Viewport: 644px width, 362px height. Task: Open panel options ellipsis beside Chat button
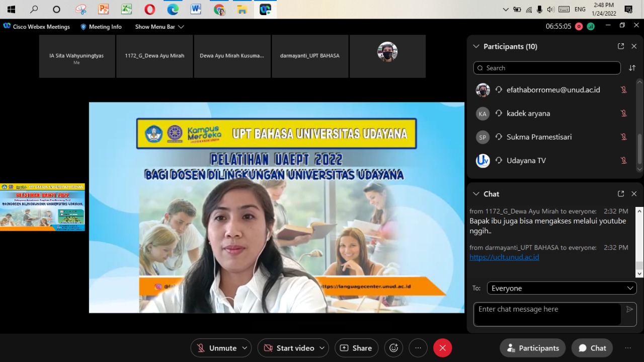click(628, 348)
